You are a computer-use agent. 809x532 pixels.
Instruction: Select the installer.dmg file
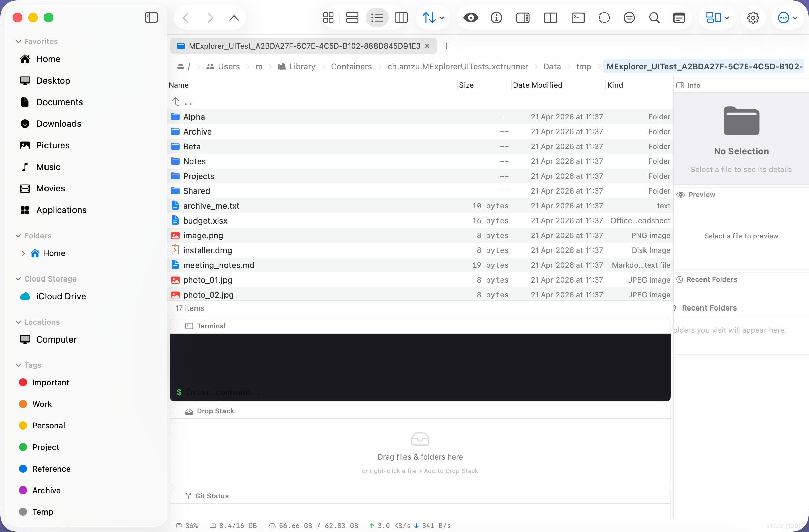(420, 250)
